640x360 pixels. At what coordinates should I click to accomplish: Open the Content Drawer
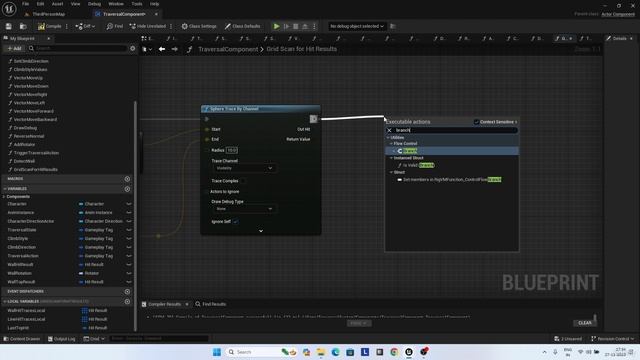coord(22,339)
